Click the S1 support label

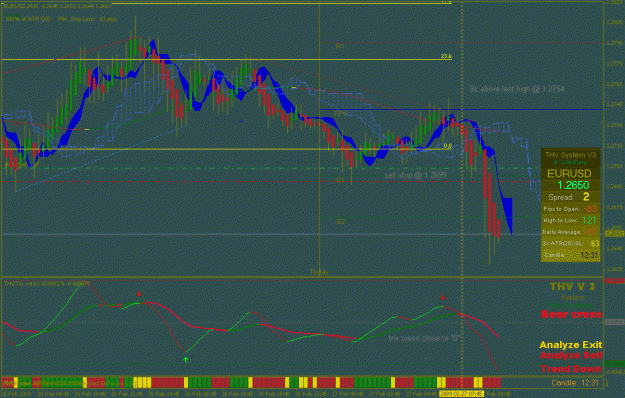pyautogui.click(x=340, y=180)
